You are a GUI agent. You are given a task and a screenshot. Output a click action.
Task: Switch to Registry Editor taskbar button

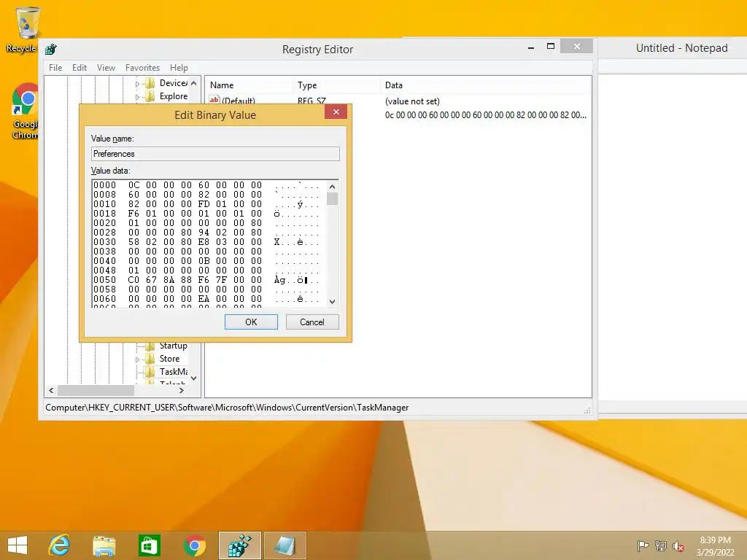pyautogui.click(x=239, y=545)
